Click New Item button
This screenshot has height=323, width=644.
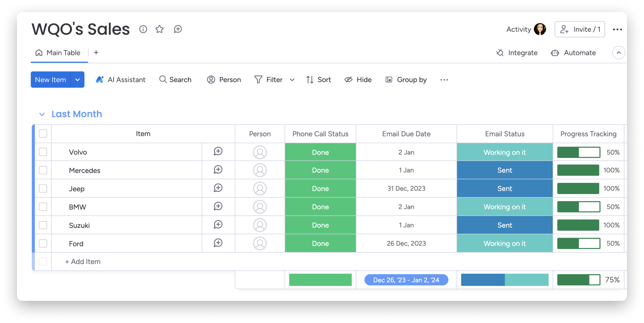(50, 79)
